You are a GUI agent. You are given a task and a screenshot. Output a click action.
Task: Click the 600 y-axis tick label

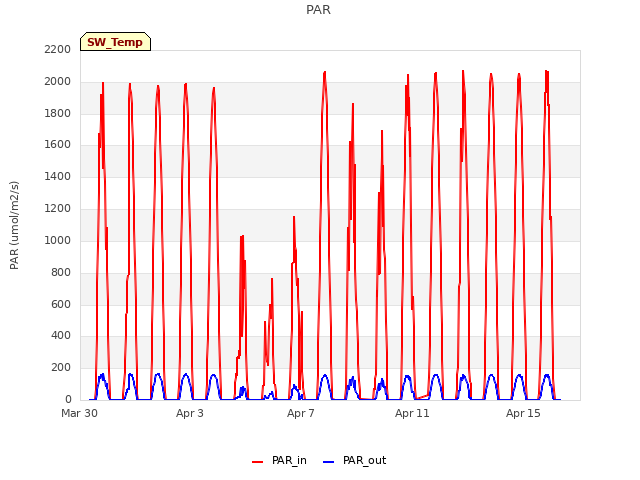coord(61,304)
